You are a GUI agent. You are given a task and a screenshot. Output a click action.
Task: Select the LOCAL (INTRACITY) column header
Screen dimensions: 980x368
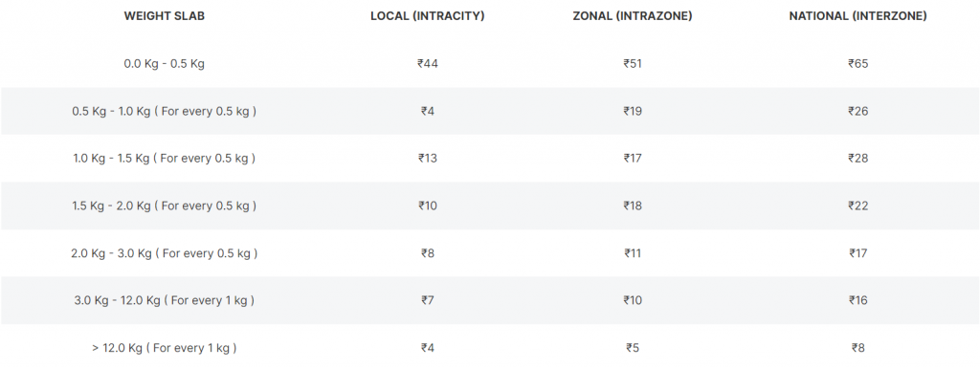(x=428, y=16)
